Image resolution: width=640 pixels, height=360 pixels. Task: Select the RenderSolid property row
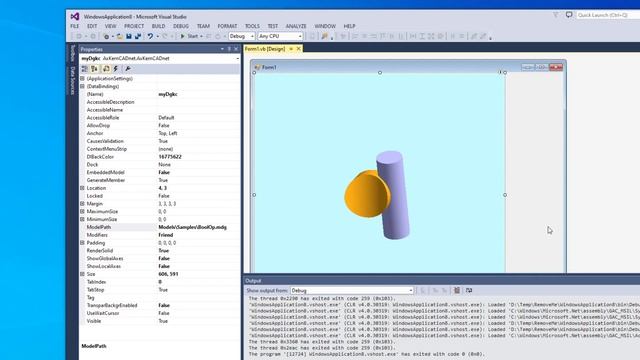160,251
